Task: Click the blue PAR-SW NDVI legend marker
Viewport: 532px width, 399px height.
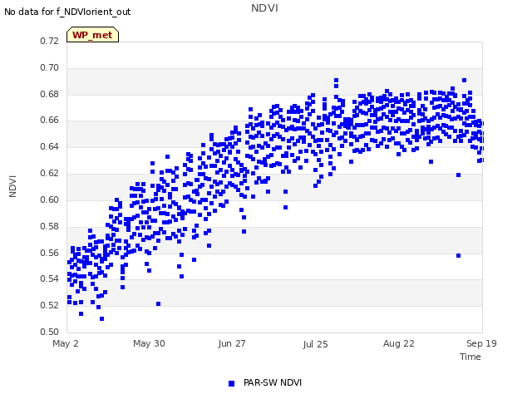Action: [x=231, y=383]
